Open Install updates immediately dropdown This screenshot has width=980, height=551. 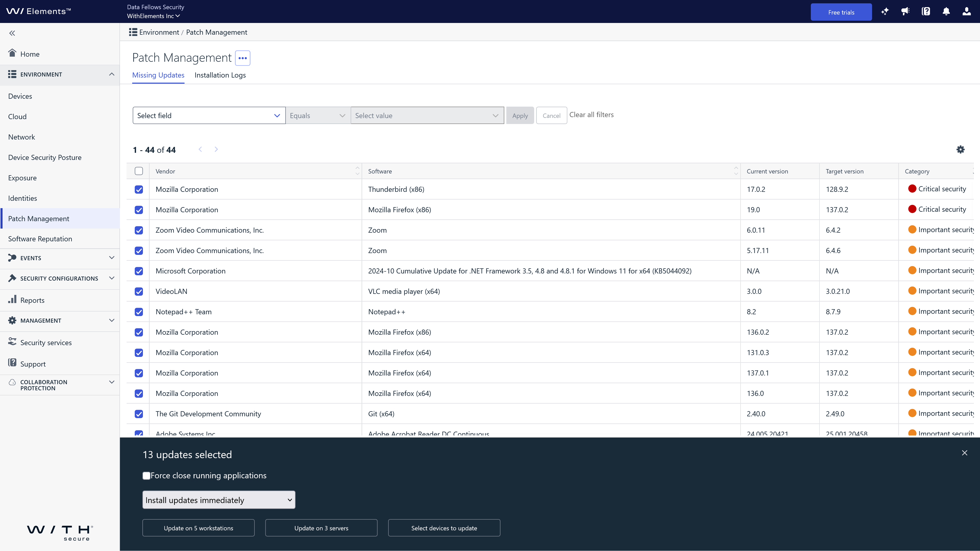tap(218, 500)
